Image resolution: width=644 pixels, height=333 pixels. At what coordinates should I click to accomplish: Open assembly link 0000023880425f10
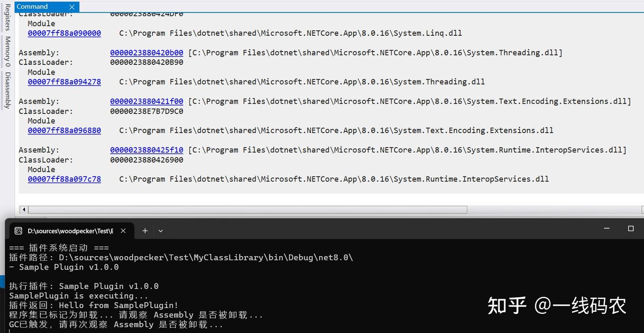146,150
